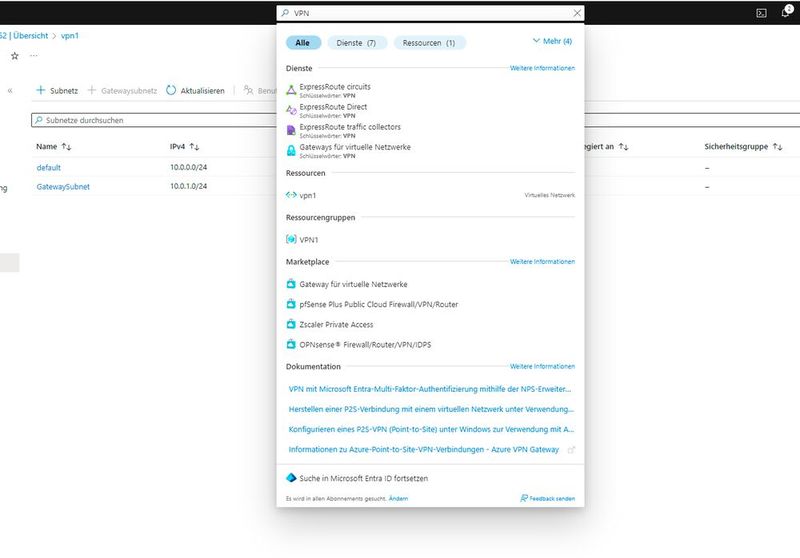Click the Übersicht breadcrumb link
The height and width of the screenshot is (558, 800).
tap(31, 36)
